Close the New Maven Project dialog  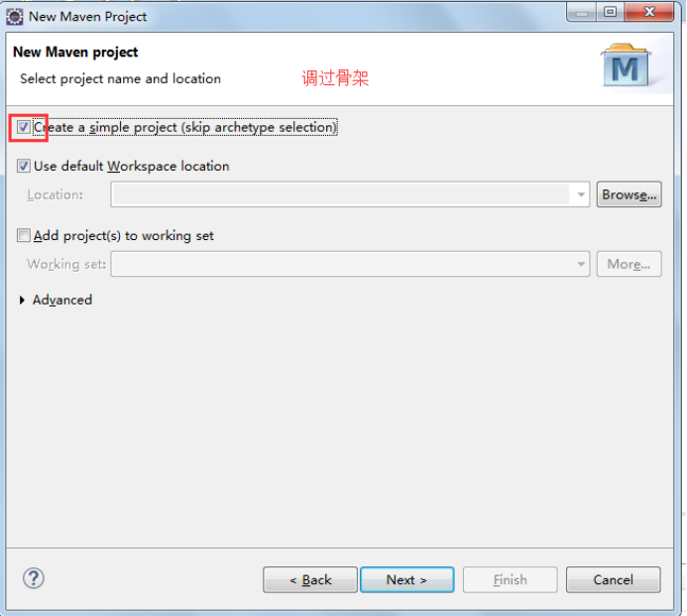pyautogui.click(x=649, y=12)
